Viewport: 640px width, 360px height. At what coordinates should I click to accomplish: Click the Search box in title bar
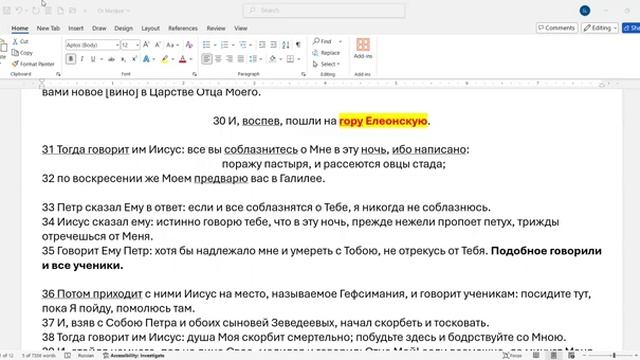click(x=324, y=11)
